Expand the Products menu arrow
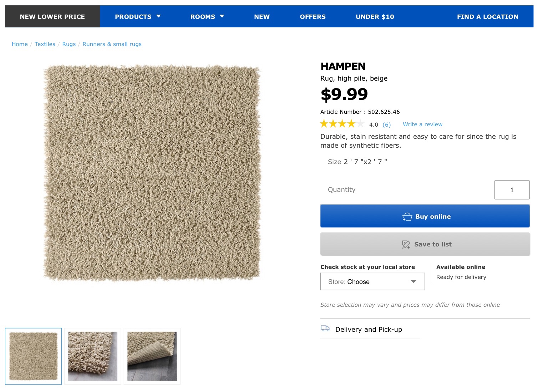 (159, 16)
